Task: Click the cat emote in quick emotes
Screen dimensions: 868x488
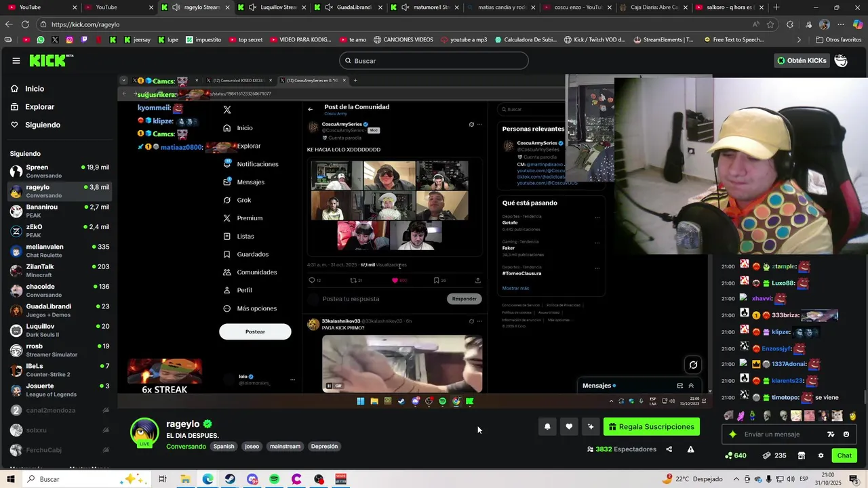Action: tap(838, 415)
